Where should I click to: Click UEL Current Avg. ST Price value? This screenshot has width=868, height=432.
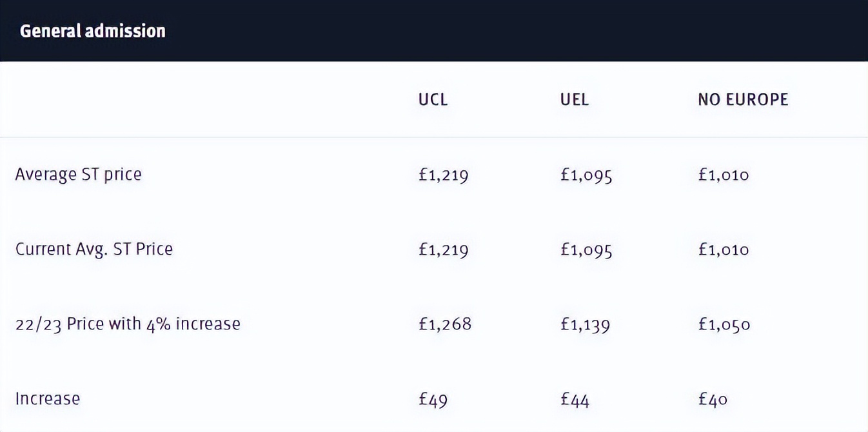pyautogui.click(x=586, y=250)
